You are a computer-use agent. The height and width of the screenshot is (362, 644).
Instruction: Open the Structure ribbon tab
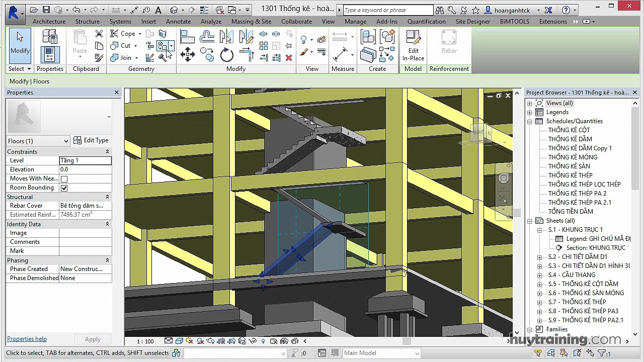coord(88,22)
